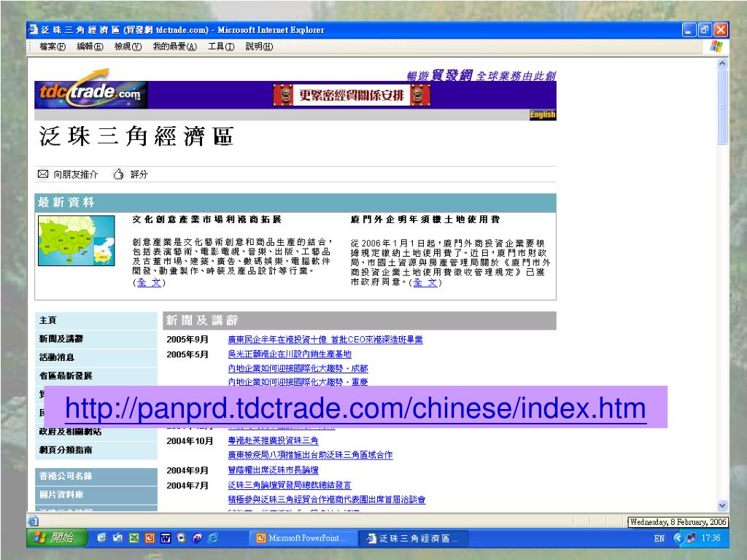Image resolution: width=747 pixels, height=560 pixels.
Task: Click the envelope icon beside 向朋友推介
Action: coord(43,174)
